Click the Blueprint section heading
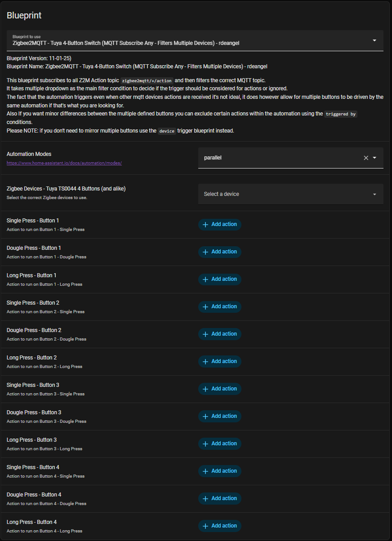The image size is (392, 541). pos(24,15)
